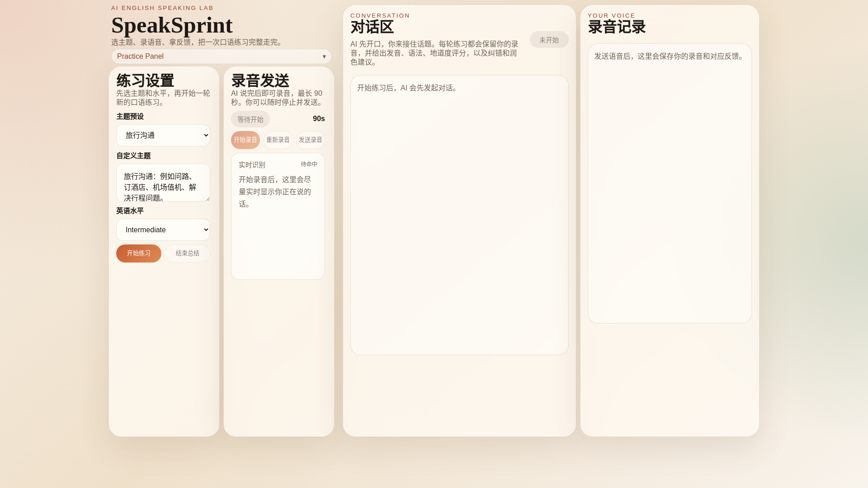The height and width of the screenshot is (488, 868).
Task: Click the 待命中 recognition status label
Action: click(x=309, y=164)
